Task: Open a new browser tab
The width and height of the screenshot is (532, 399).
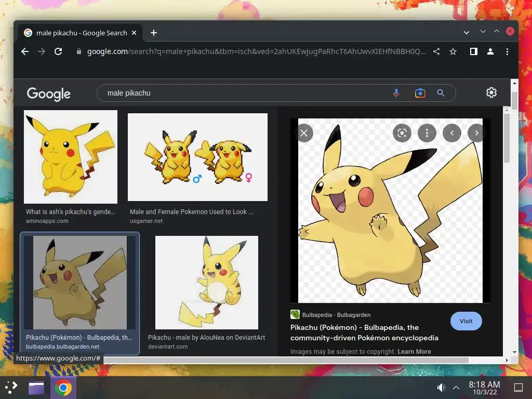Action: point(154,33)
